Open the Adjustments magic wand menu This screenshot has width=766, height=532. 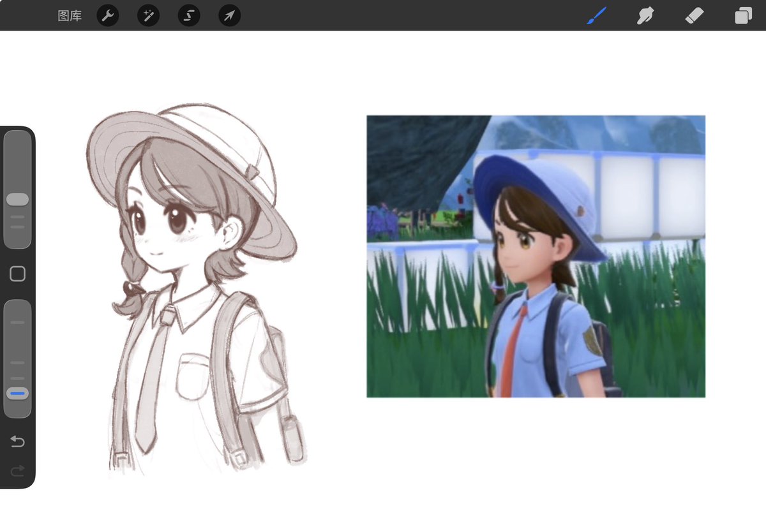[148, 15]
